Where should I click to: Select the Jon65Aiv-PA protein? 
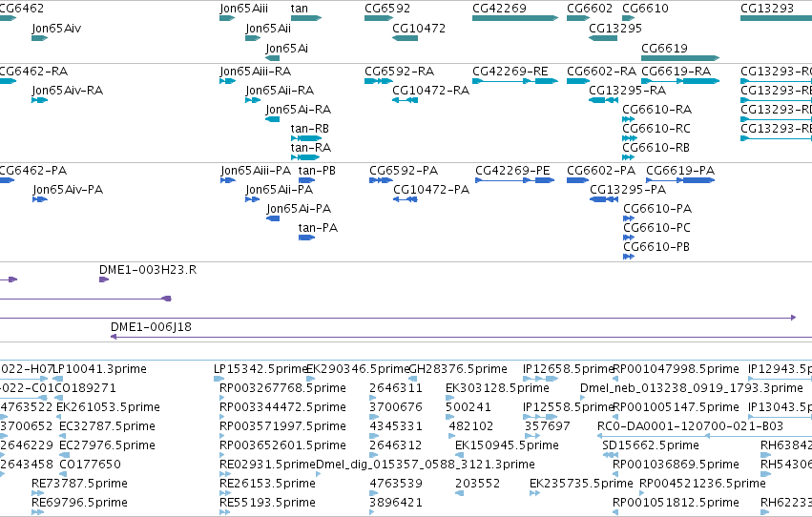pyautogui.click(x=40, y=199)
